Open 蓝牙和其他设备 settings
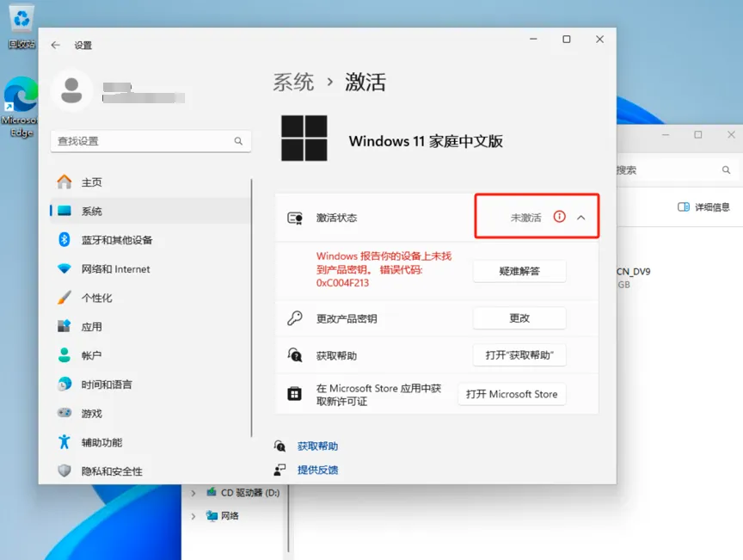 [x=150, y=240]
